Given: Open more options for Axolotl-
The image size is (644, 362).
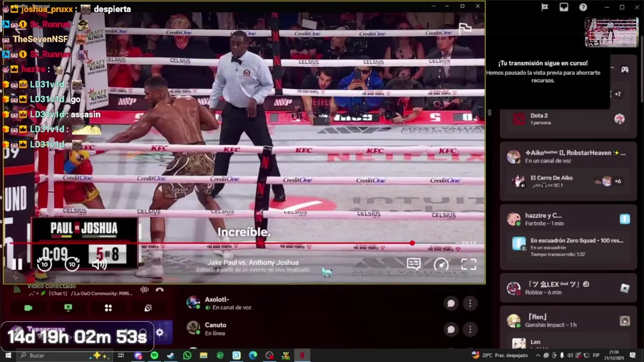Looking at the screenshot, I should click(x=470, y=303).
